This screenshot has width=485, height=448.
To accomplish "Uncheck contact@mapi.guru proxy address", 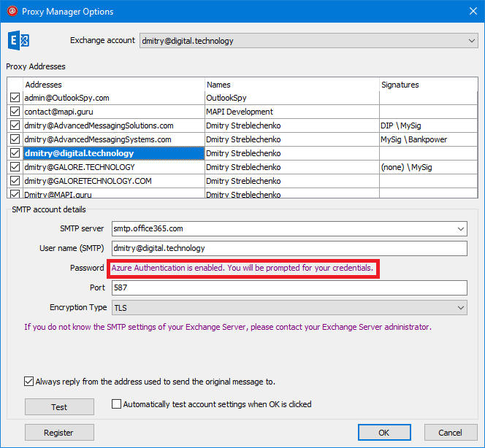I will 15,111.
